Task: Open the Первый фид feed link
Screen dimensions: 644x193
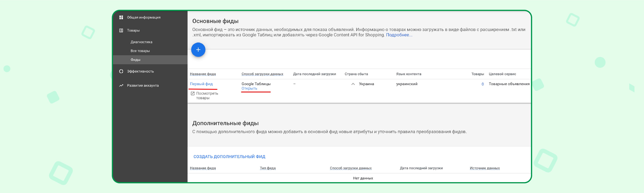Action: click(201, 84)
